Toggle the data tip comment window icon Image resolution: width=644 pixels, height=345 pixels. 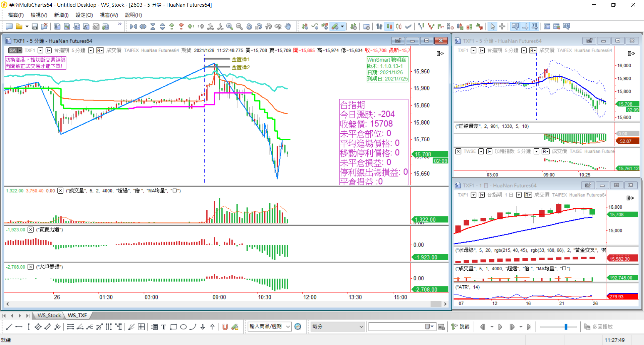point(516,26)
